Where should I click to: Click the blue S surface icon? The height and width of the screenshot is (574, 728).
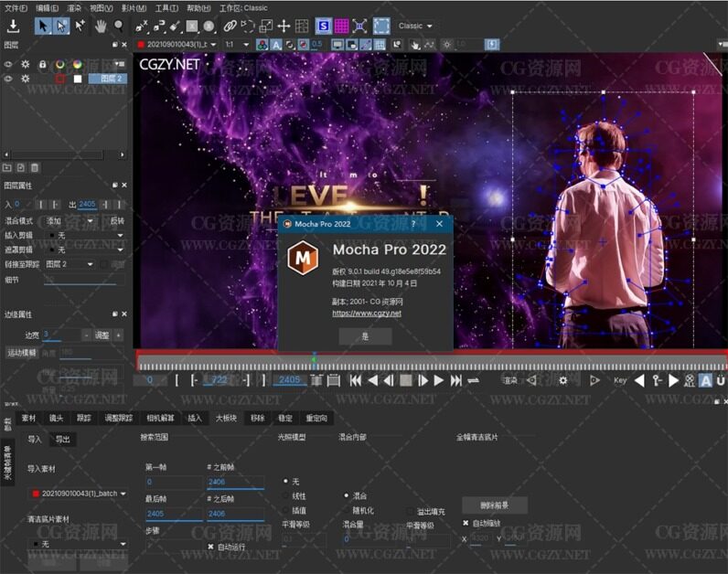pyautogui.click(x=323, y=26)
